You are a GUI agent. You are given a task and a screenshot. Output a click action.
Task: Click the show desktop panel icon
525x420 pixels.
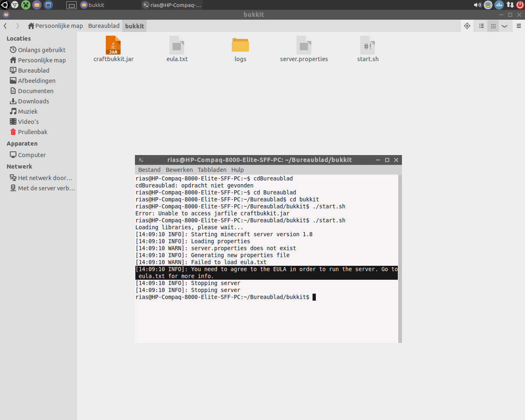pyautogui.click(x=71, y=5)
